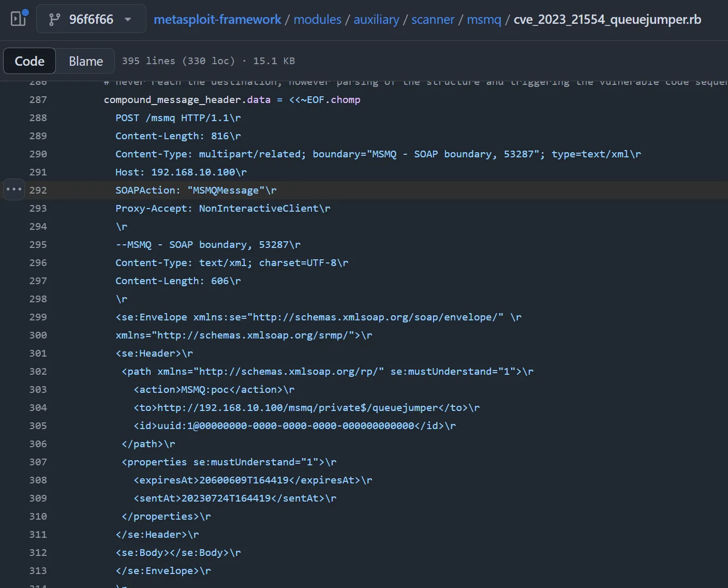The height and width of the screenshot is (588, 728).
Task: Go to the auxiliary folder breadcrumb
Action: 376,20
